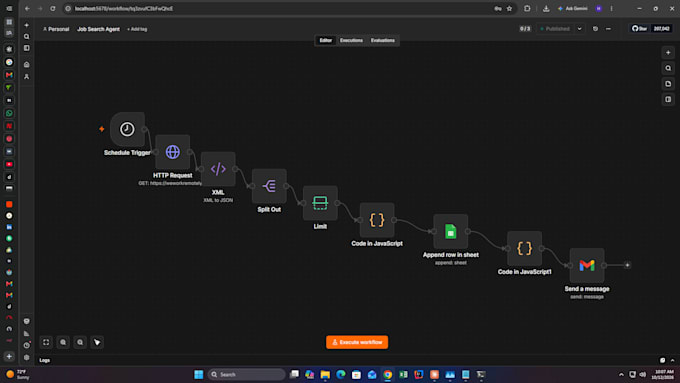This screenshot has width=680, height=383.
Task: Open the Logs panel label
Action: pyautogui.click(x=45, y=360)
